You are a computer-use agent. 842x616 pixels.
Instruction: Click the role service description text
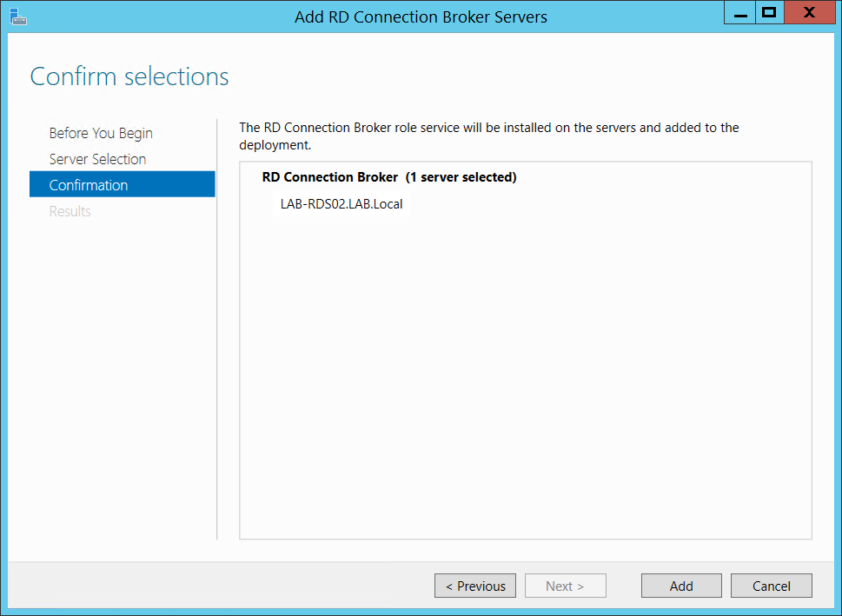(488, 136)
